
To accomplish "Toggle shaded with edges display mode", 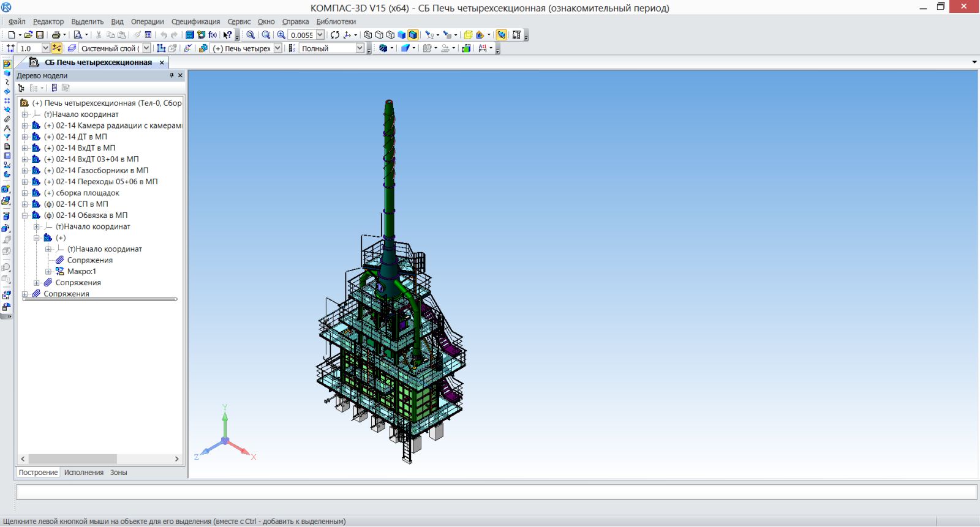I will 413,35.
